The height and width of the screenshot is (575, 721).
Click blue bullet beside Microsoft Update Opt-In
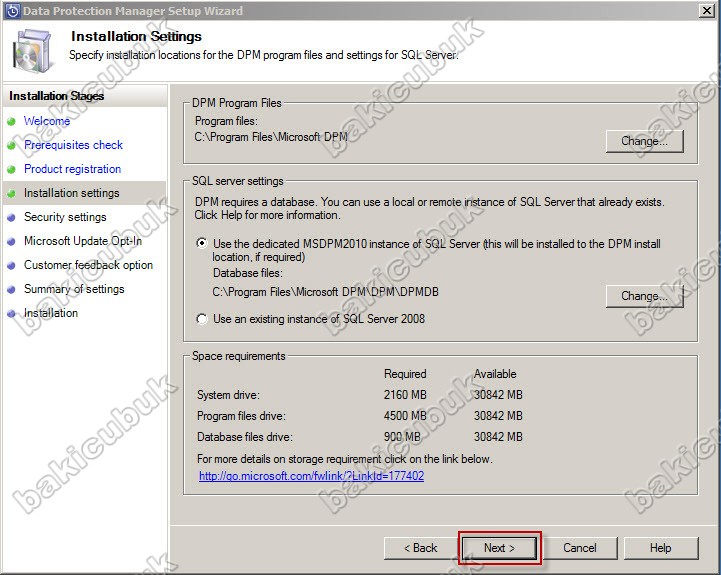(x=11, y=241)
